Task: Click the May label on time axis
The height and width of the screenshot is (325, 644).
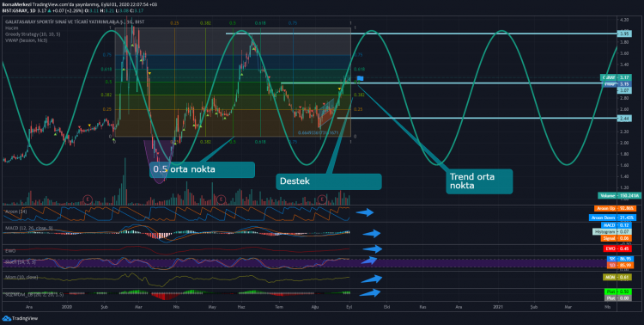Action: (x=212, y=306)
